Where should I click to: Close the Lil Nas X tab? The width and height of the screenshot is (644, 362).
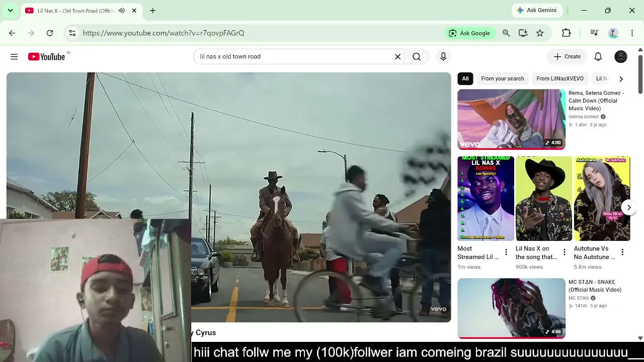point(134,11)
